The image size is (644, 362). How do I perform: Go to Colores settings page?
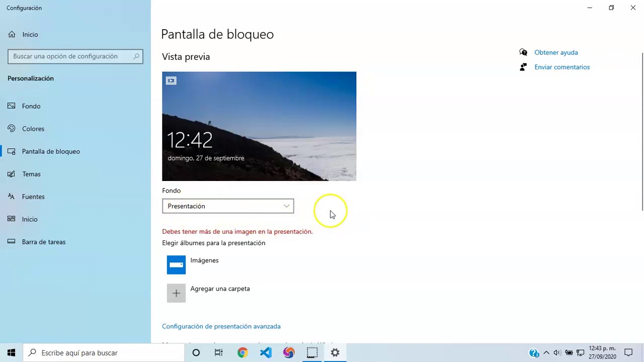[x=33, y=129]
